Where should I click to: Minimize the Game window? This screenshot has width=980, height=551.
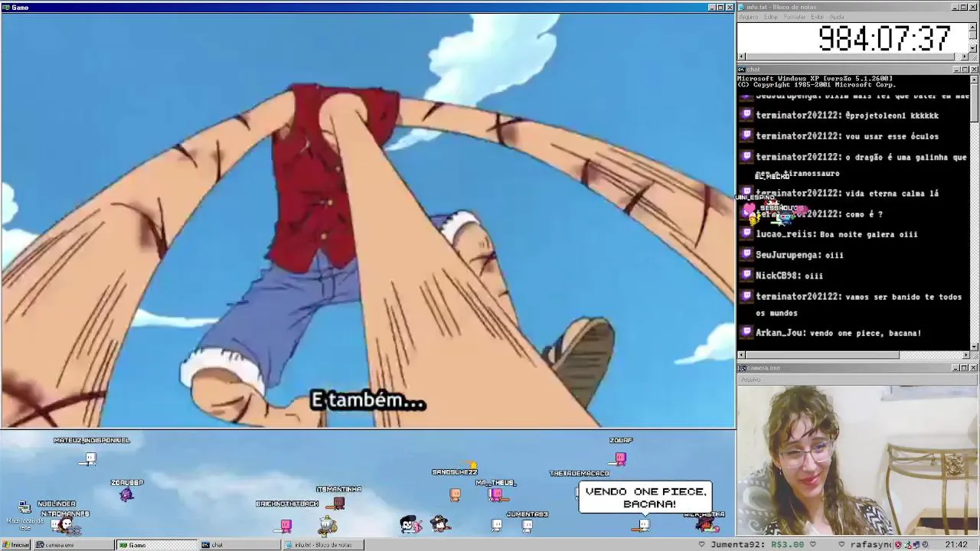click(711, 7)
